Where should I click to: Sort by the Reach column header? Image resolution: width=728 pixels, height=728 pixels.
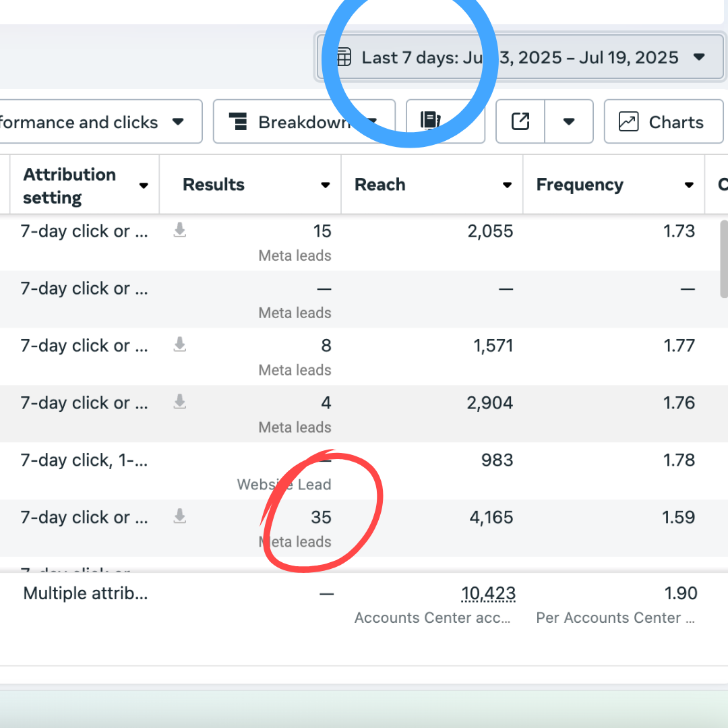pos(380,185)
